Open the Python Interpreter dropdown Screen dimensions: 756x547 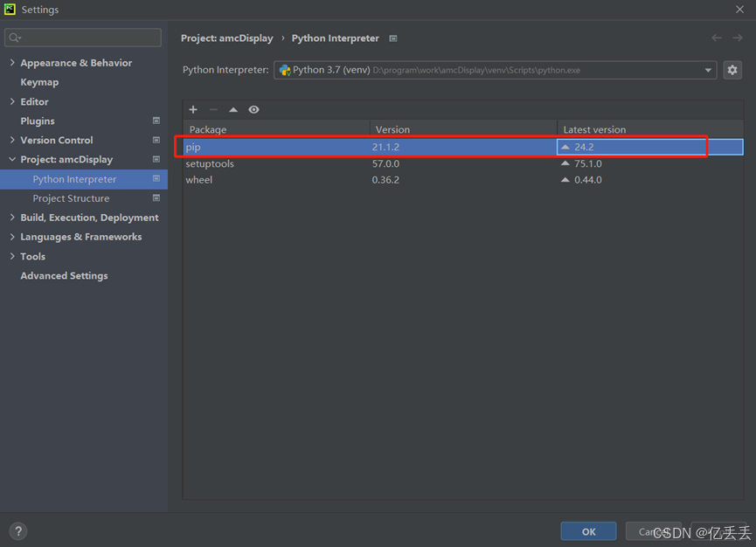click(x=496, y=70)
